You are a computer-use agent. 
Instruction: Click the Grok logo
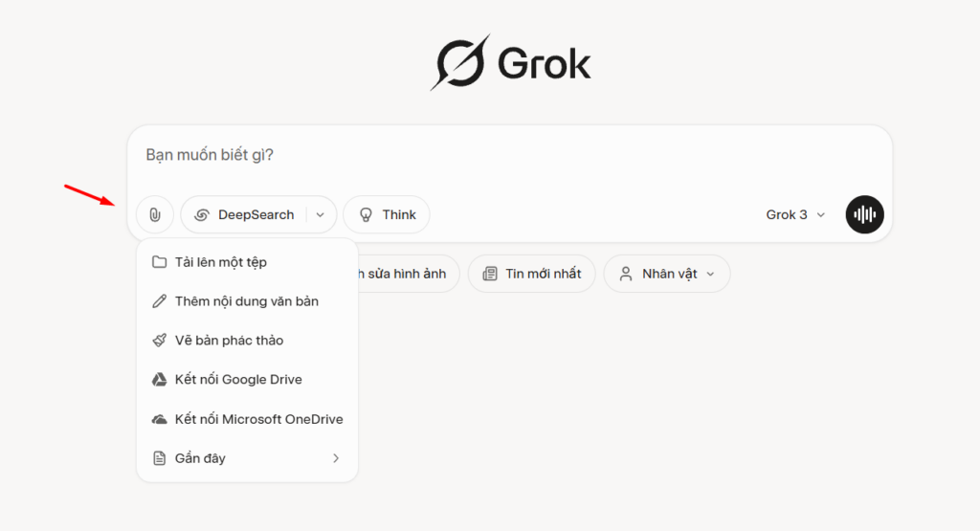pyautogui.click(x=510, y=62)
